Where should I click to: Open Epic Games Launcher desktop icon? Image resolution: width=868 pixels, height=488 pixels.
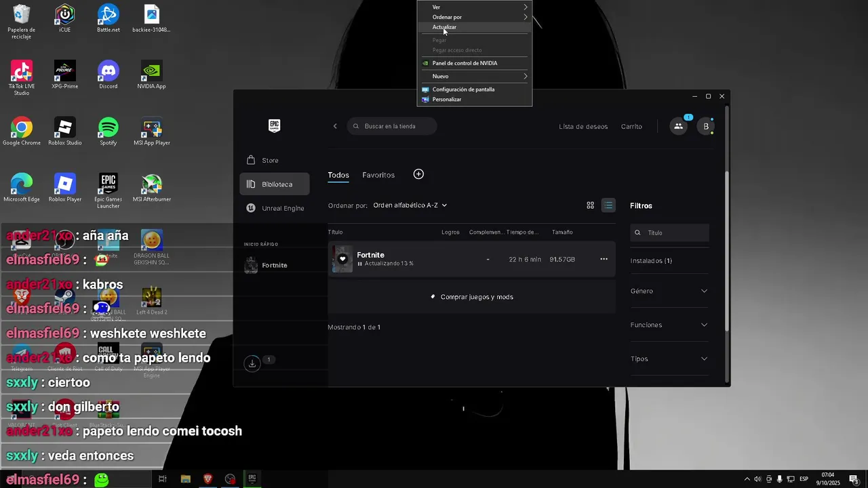108,191
